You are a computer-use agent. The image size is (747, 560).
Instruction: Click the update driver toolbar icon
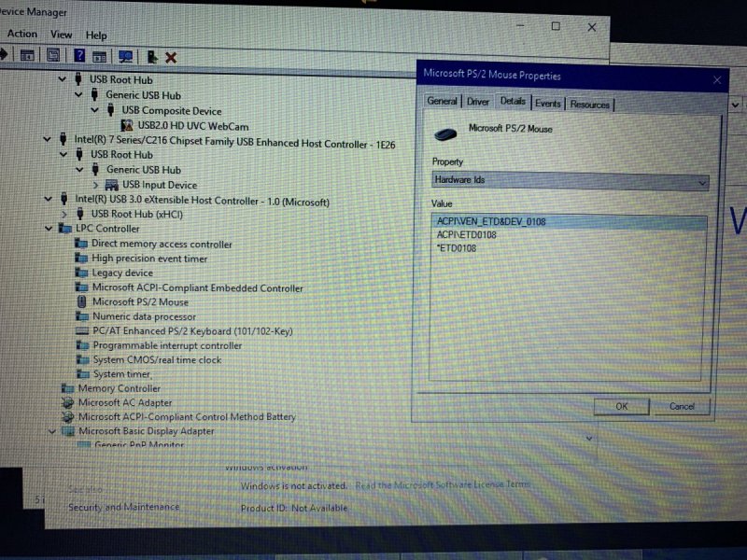[x=152, y=57]
